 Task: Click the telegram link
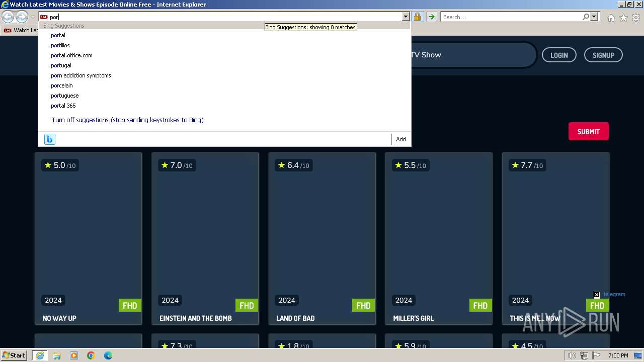click(x=614, y=294)
